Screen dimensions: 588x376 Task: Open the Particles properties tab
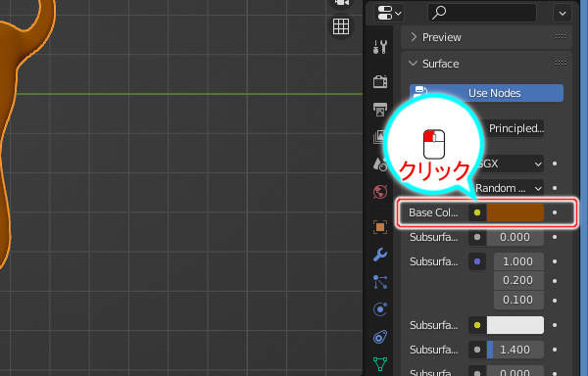[380, 282]
